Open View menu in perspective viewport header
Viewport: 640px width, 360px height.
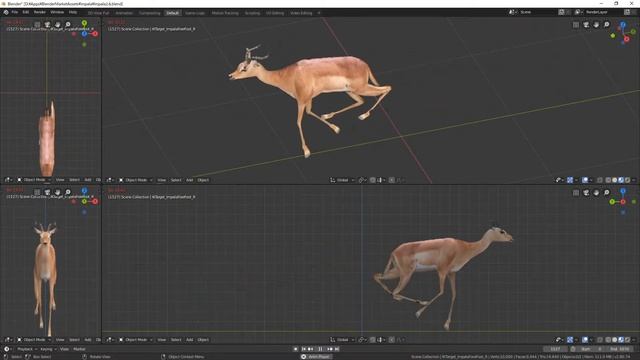point(162,180)
